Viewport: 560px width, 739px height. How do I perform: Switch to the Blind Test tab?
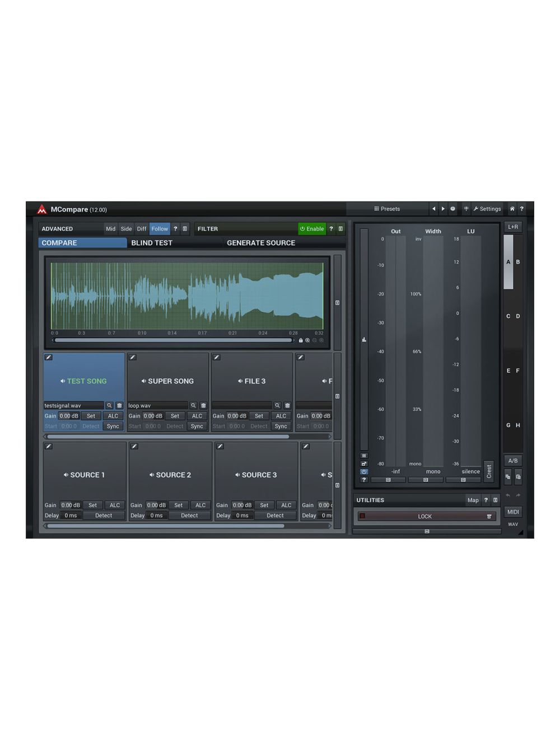[152, 242]
